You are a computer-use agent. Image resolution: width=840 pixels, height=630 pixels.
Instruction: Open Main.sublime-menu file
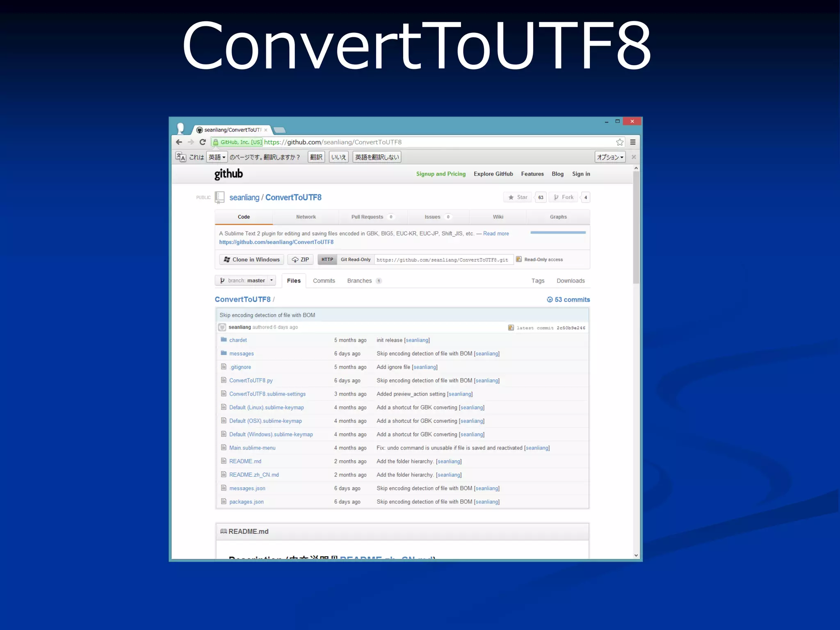pos(252,447)
